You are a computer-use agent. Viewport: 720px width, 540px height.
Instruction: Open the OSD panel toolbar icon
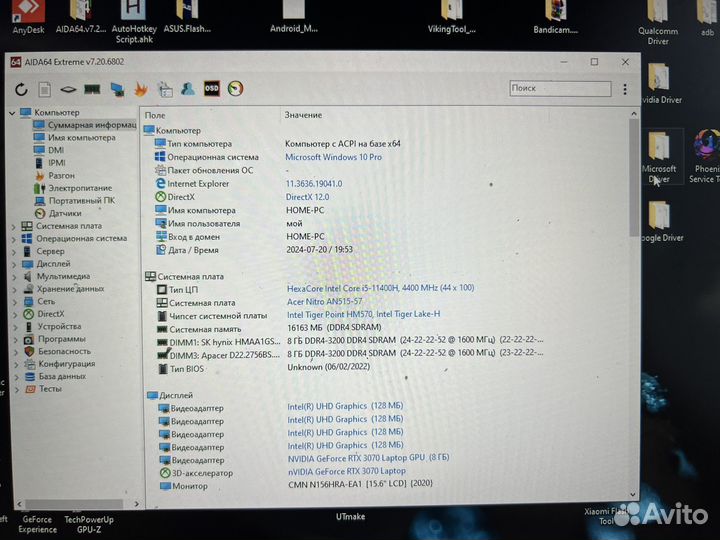tap(212, 89)
